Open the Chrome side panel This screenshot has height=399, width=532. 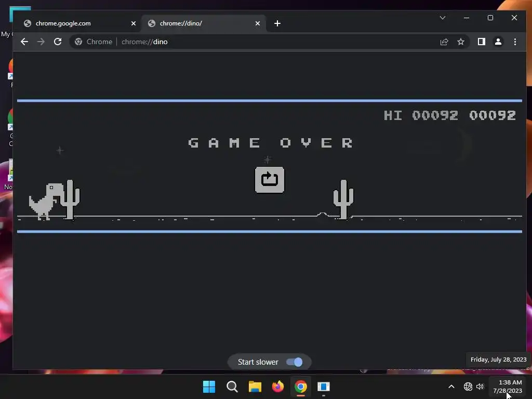[x=482, y=42]
